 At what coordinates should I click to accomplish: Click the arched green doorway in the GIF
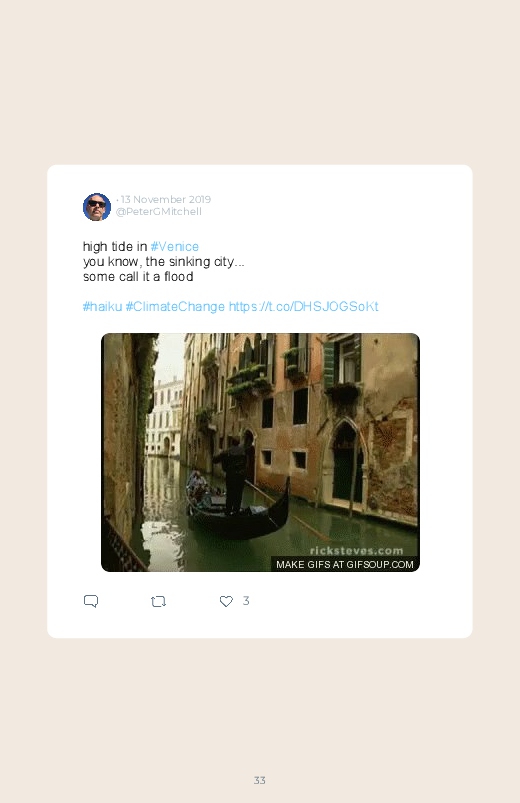coord(347,462)
